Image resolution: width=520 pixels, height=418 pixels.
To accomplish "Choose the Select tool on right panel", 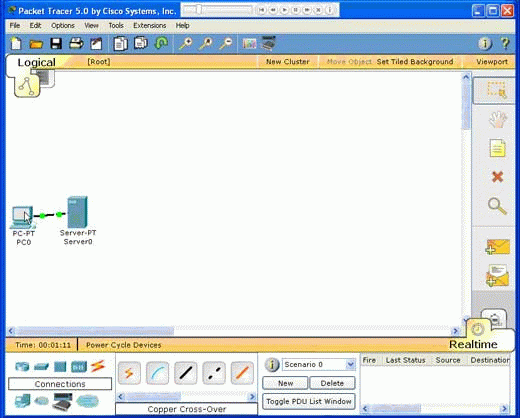I will (x=497, y=90).
